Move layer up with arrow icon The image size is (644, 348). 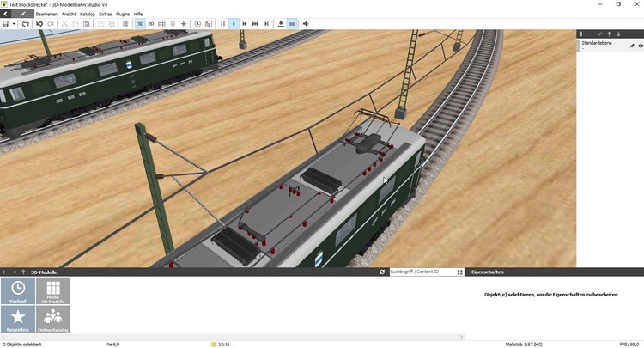(x=609, y=34)
